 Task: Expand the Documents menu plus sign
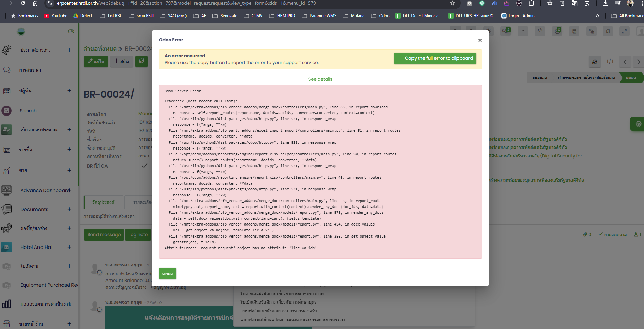pos(69,209)
